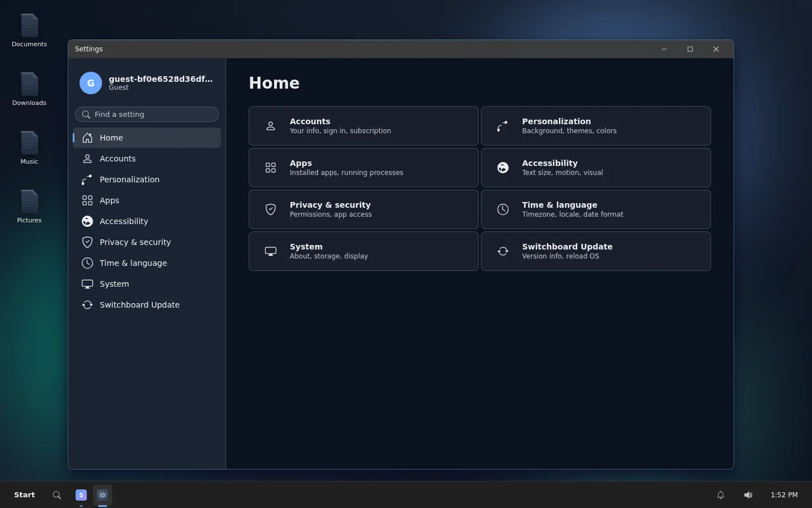Click the person icon on the Accounts card
Image resolution: width=812 pixels, height=508 pixels.
271,126
